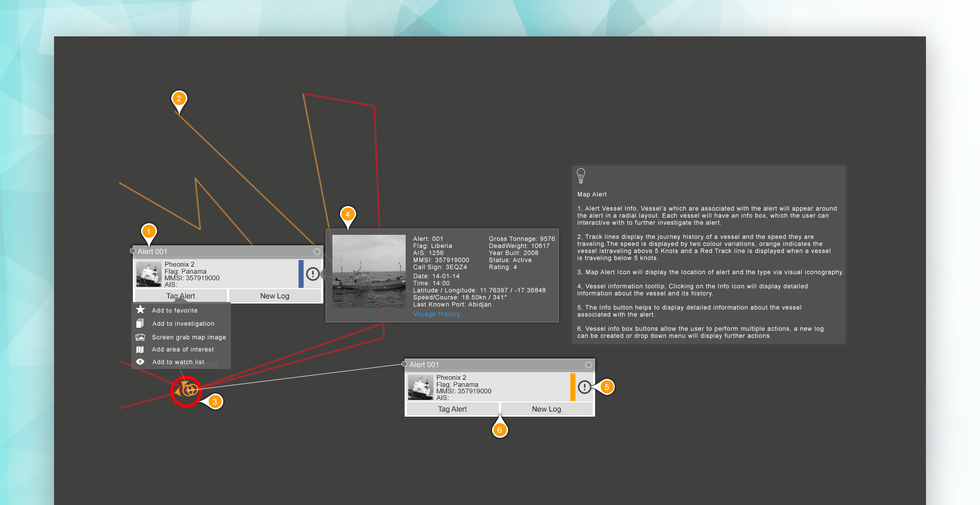Click the blue status bar on Pheonix 2 card
The width and height of the screenshot is (980, 505).
click(x=301, y=274)
